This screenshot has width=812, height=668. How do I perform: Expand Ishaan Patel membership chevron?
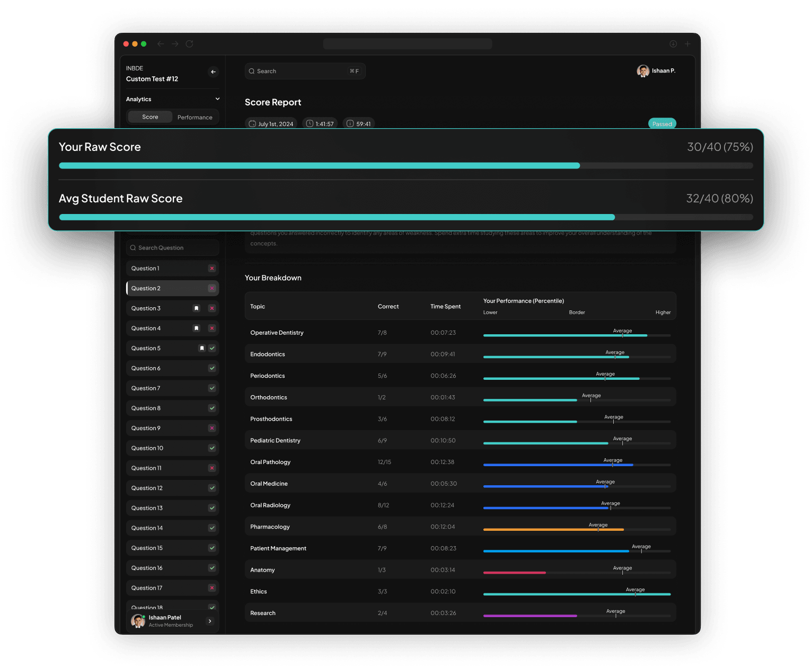(x=210, y=621)
